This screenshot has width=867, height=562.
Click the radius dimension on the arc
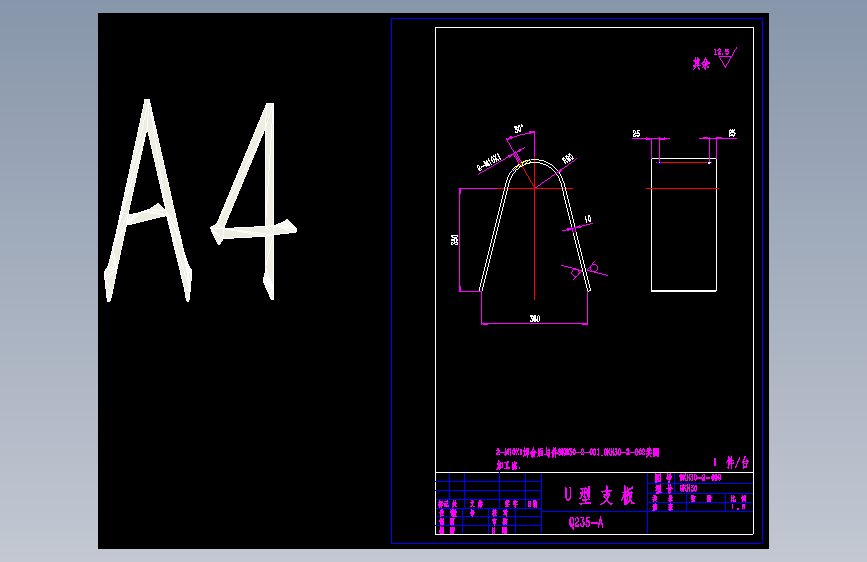(568, 159)
